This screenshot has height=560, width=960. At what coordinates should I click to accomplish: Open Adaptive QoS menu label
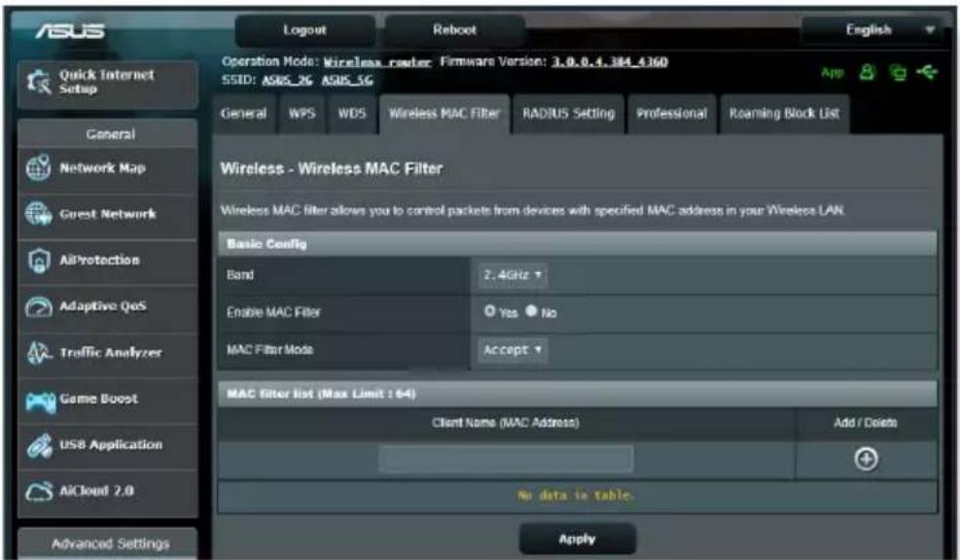(x=103, y=306)
